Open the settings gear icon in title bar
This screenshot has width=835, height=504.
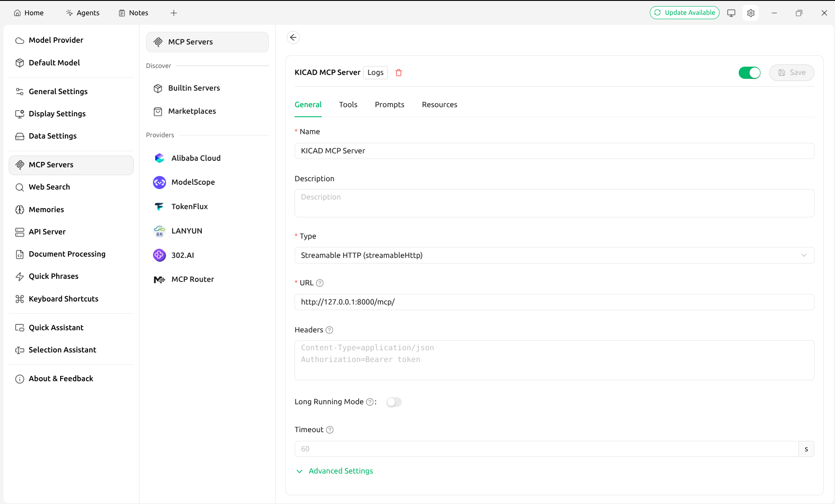pyautogui.click(x=750, y=13)
